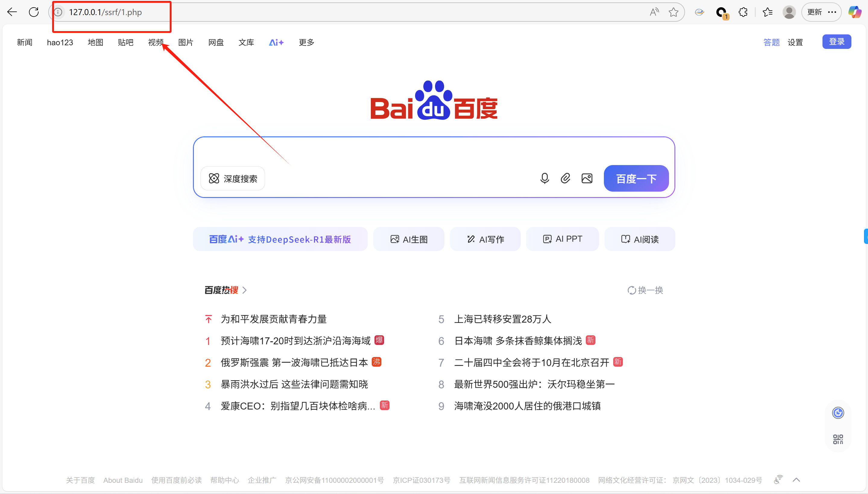Open the floating Baidu assistant icon

coord(838,413)
